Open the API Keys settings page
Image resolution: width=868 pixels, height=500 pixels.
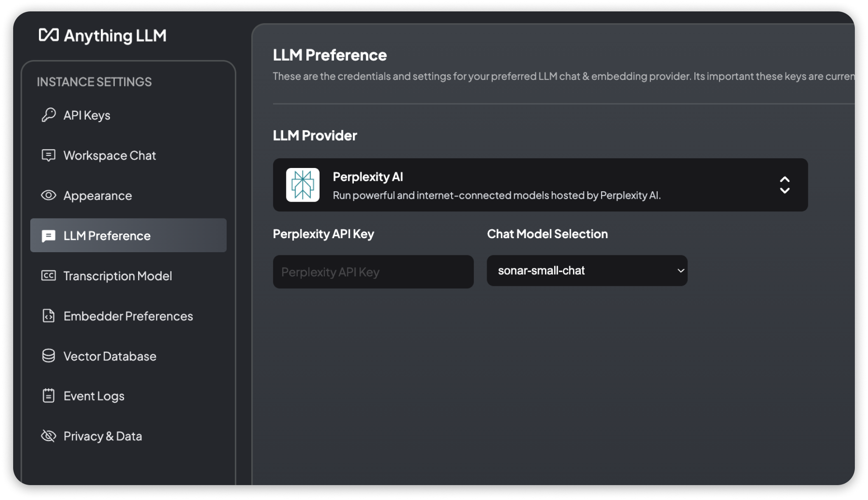tap(128, 115)
